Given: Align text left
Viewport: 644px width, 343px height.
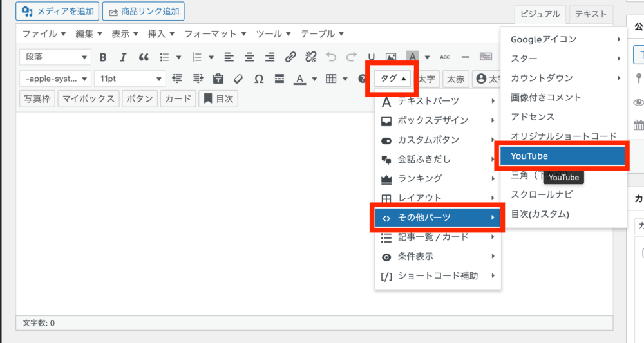Looking at the screenshot, I should (x=229, y=57).
